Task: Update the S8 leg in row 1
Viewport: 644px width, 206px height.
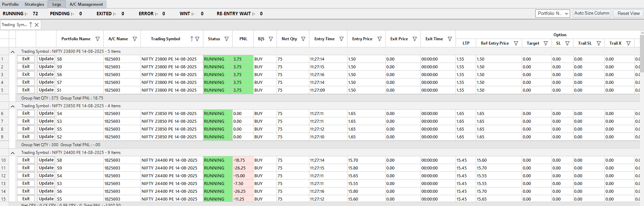Action: click(x=46, y=59)
